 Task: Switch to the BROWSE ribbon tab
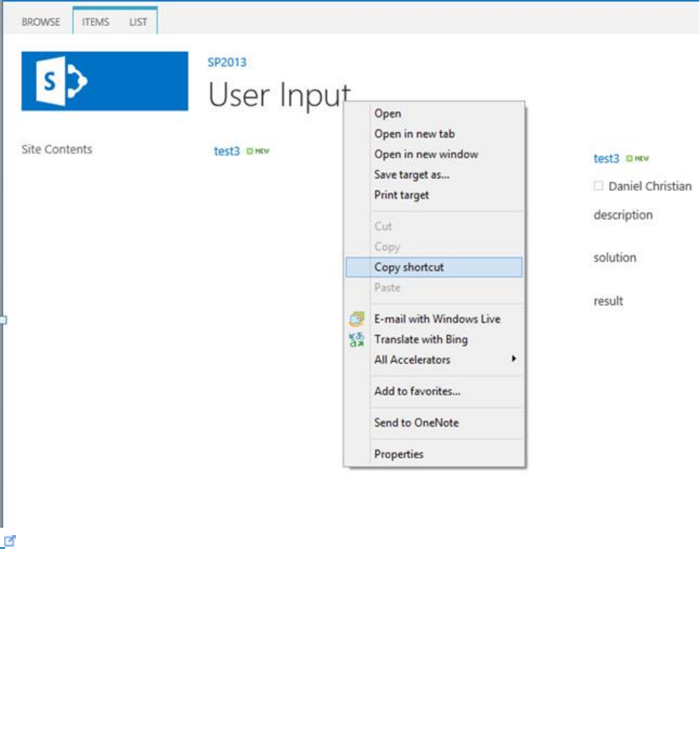click(41, 22)
